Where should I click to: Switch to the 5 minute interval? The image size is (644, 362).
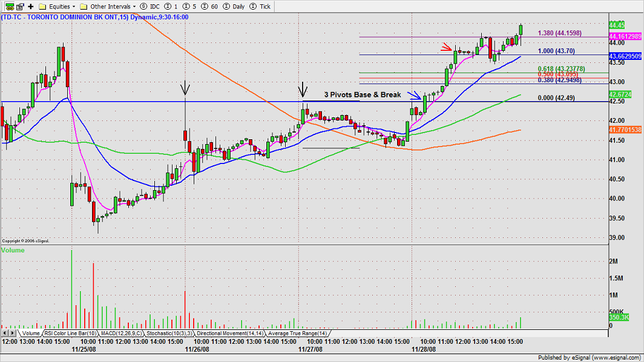pos(189,6)
